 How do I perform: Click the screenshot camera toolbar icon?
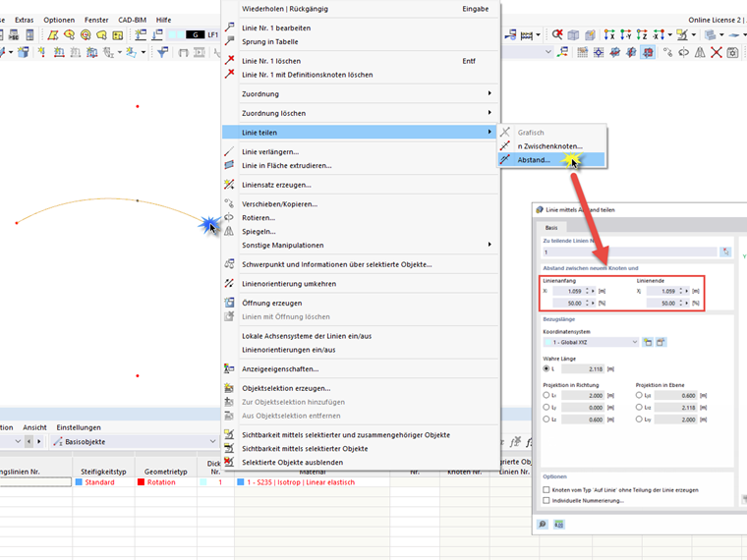click(x=732, y=52)
